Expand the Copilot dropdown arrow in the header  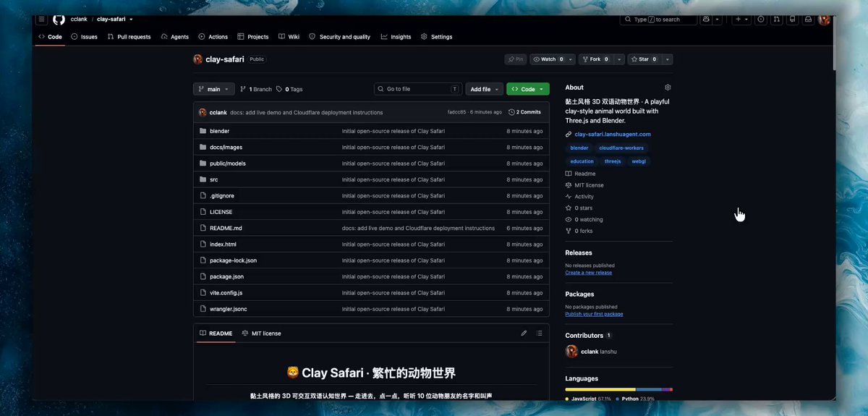click(718, 20)
